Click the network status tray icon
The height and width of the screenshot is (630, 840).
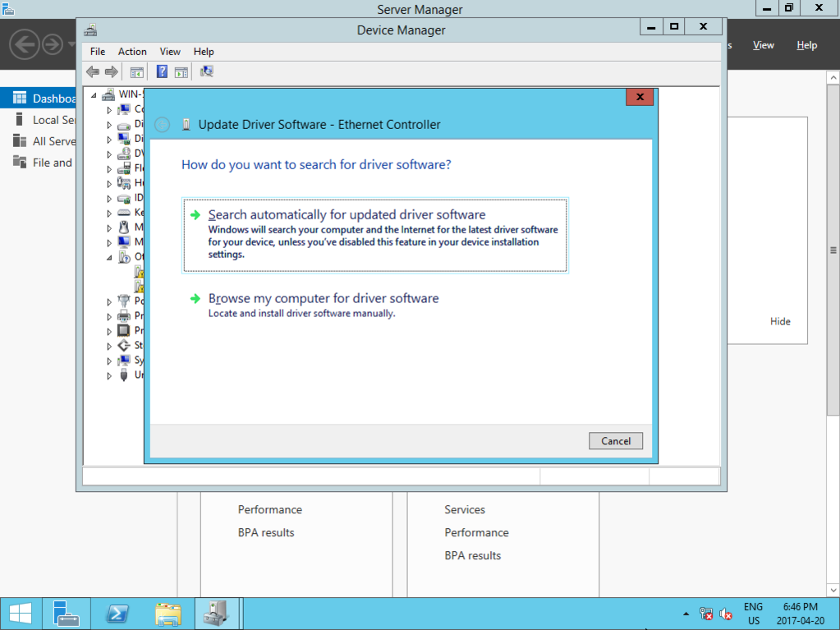point(706,614)
